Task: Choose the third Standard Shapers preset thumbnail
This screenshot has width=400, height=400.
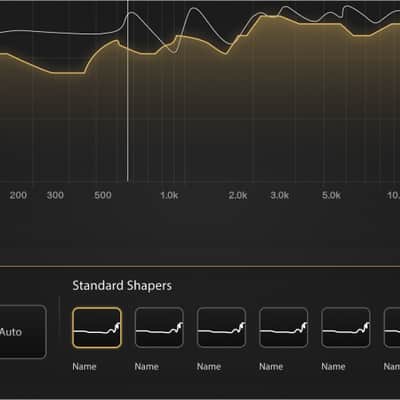Action: 221,328
